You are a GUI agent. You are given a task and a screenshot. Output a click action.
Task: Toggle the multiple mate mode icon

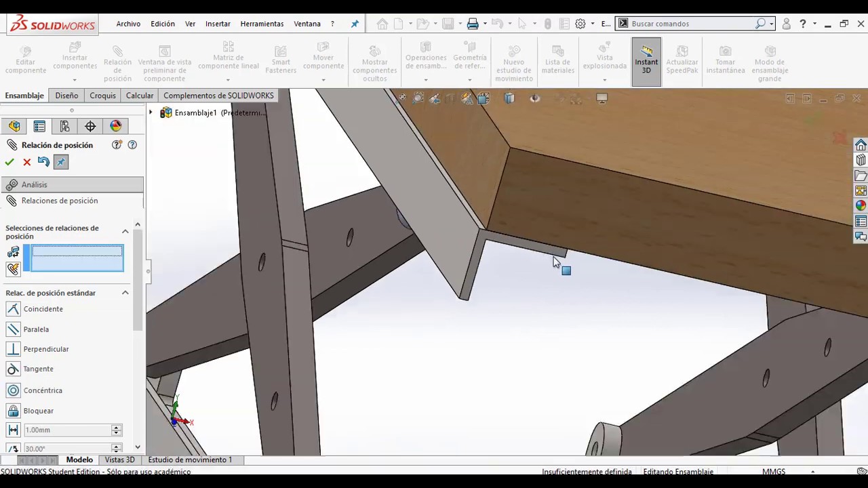click(x=13, y=269)
